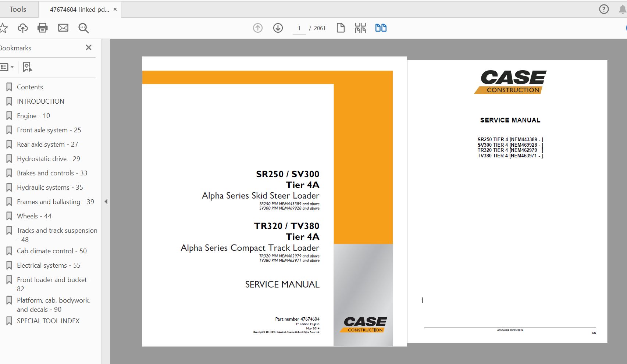This screenshot has height=364, width=627.
Task: Open Platform, cab, bodywork, and decals bookmark
Action: click(53, 305)
